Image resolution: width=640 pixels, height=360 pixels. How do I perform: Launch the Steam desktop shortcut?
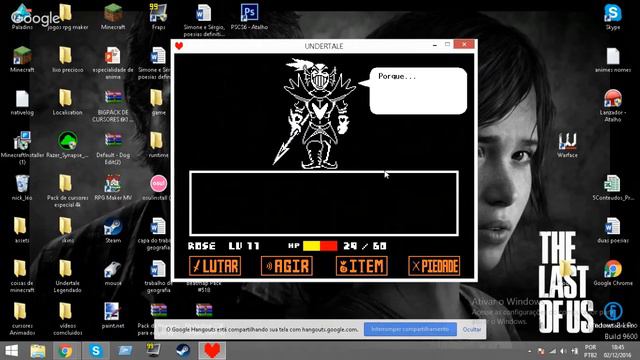coord(113,231)
